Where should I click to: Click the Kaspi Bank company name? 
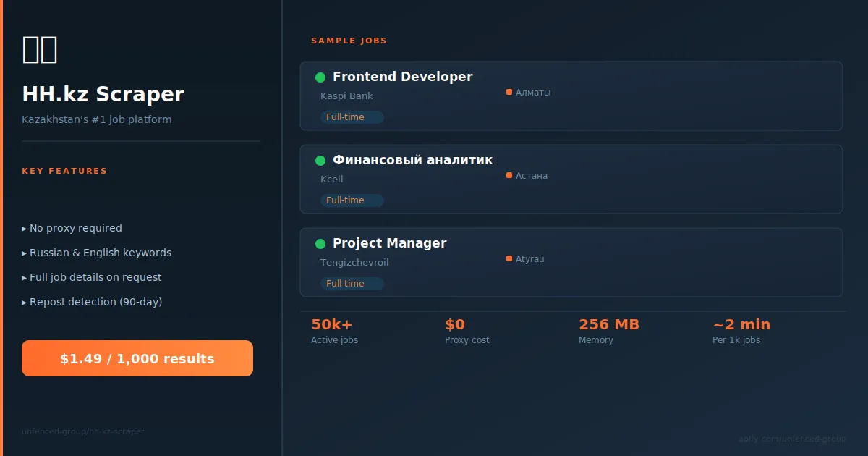(x=346, y=96)
